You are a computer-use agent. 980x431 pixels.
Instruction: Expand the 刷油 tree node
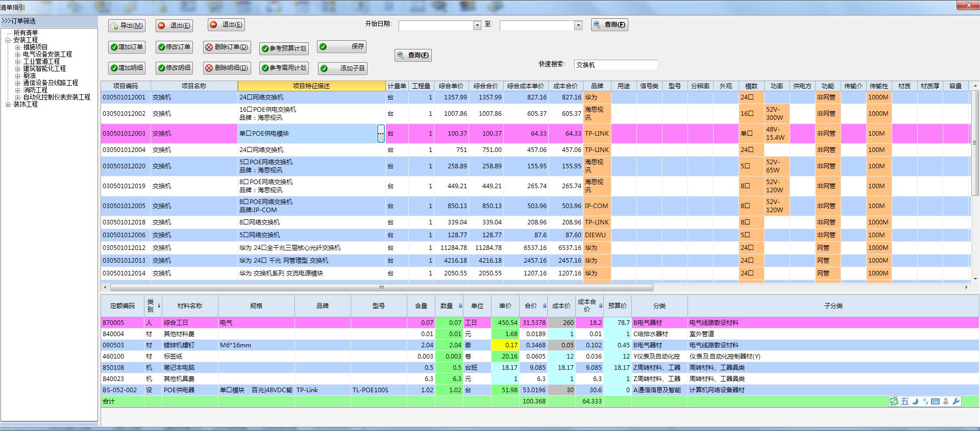(17, 75)
